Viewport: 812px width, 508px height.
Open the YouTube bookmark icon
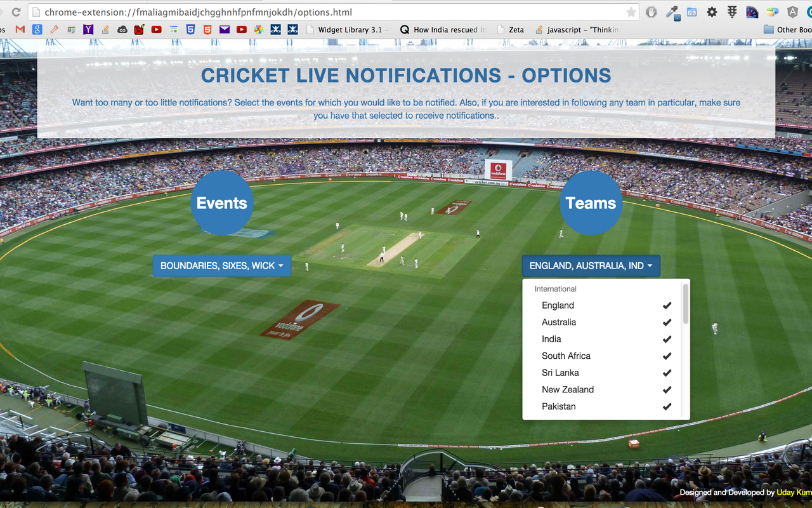156,29
